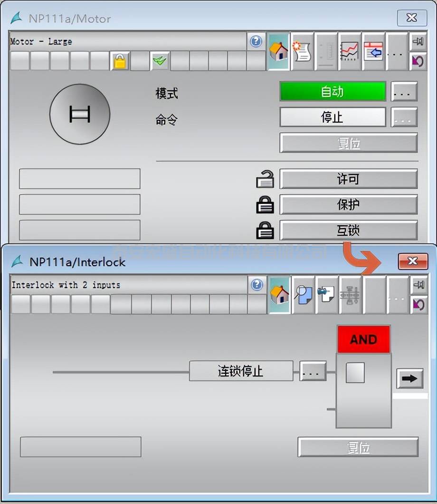The height and width of the screenshot is (504, 437).
Task: Click the back arrow in Interlock faceplate
Action: (418, 303)
